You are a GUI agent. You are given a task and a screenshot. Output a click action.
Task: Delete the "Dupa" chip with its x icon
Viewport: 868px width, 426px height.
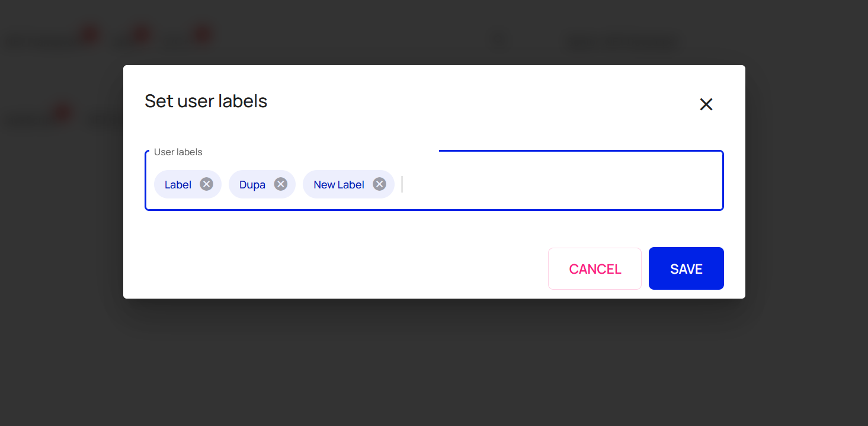[x=281, y=184]
